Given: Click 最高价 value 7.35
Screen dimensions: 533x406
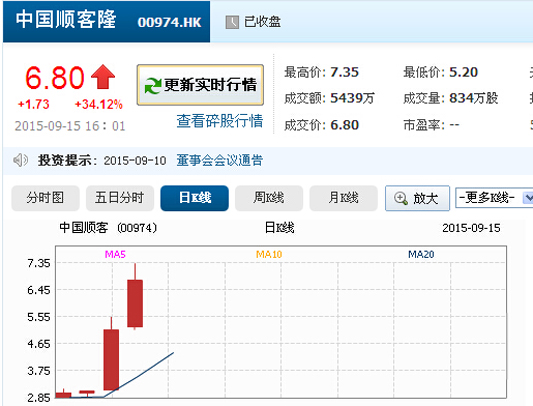Looking at the screenshot, I should click(344, 72).
